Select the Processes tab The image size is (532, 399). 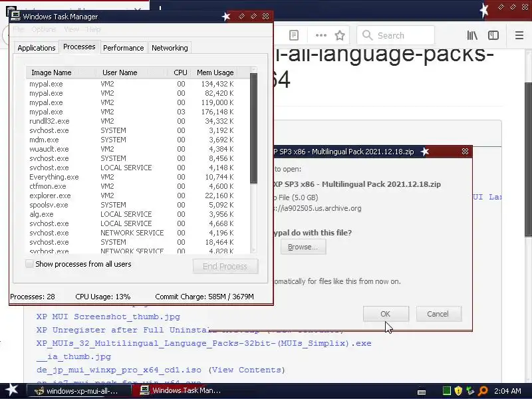79,47
